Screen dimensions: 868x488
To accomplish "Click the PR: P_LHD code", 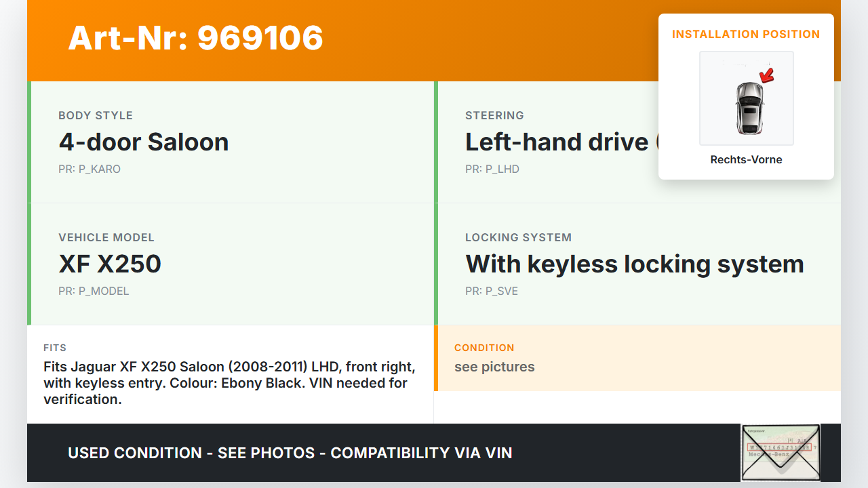I will pyautogui.click(x=492, y=169).
